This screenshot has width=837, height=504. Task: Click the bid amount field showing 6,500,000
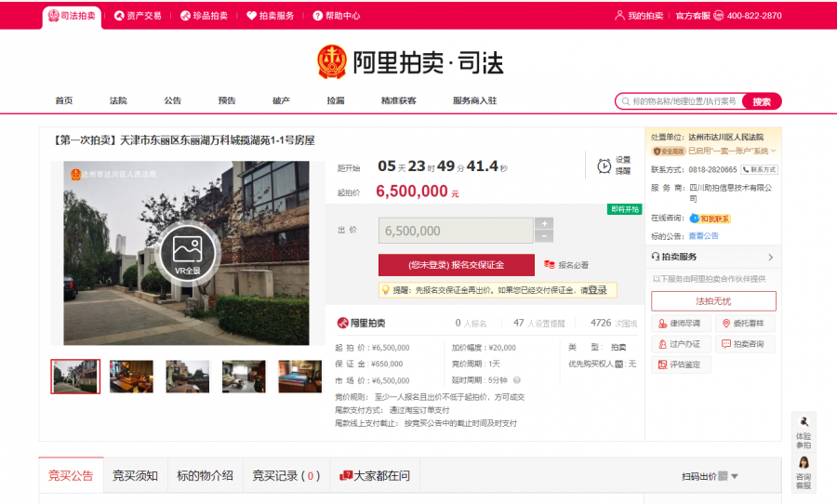pos(456,231)
